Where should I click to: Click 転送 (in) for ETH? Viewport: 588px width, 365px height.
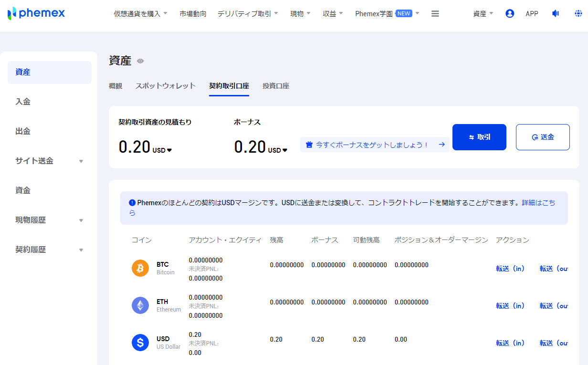coord(510,306)
